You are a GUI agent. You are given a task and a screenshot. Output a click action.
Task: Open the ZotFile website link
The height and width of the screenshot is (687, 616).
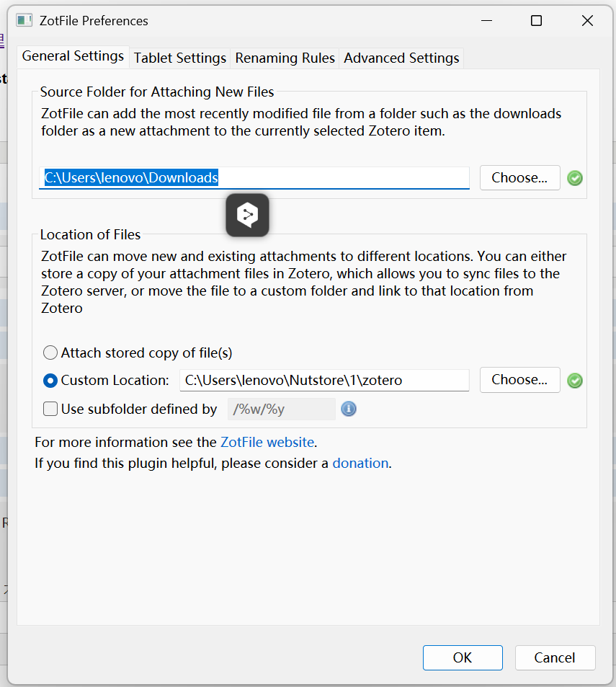267,443
